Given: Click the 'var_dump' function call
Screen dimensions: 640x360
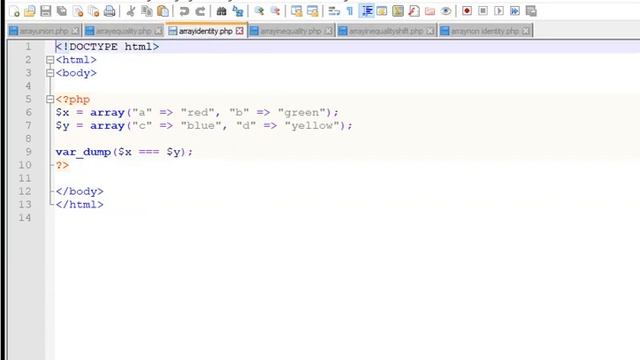Looking at the screenshot, I should [83, 152].
